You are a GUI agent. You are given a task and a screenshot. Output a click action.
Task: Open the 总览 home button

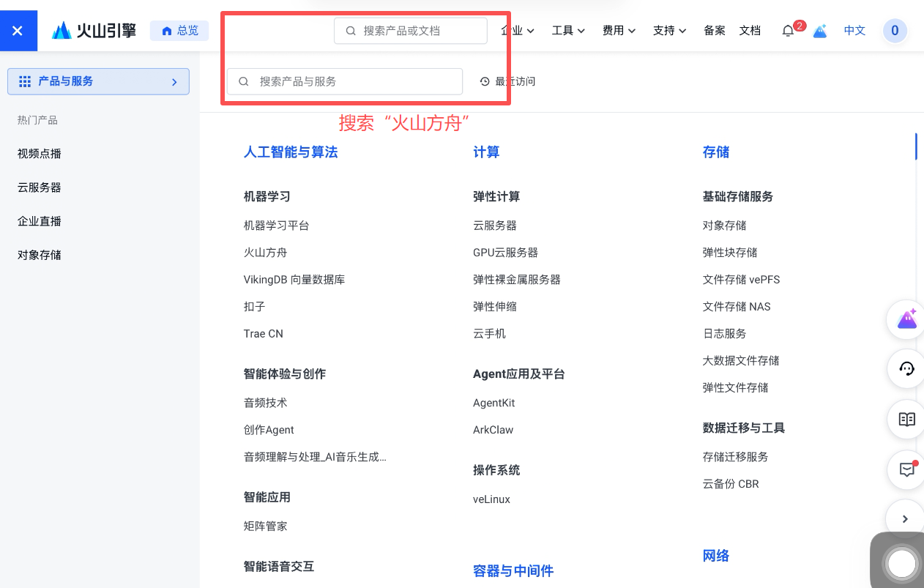click(179, 31)
